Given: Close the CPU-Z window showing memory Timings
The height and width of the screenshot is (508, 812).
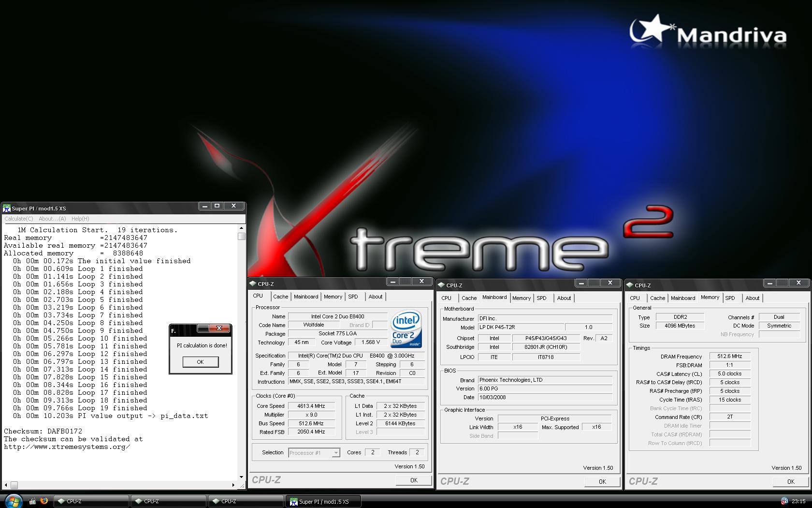Looking at the screenshot, I should point(798,283).
